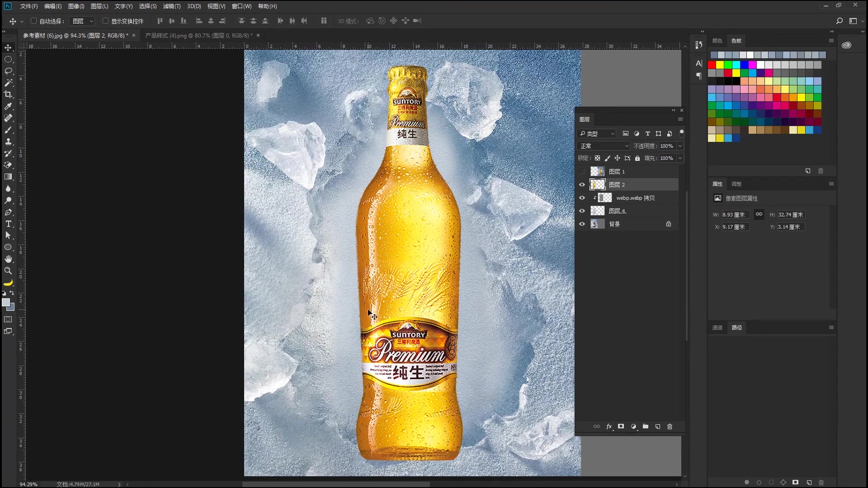Switch to 产品样式 (4).png document tab

coord(199,35)
